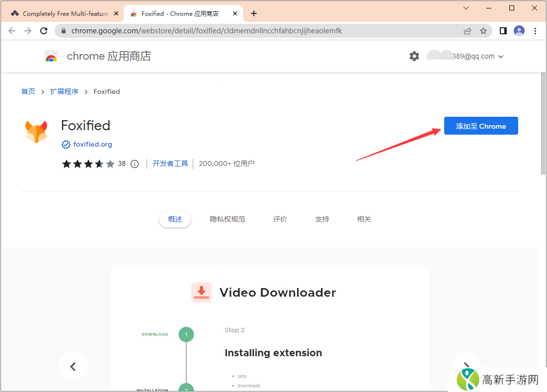Bookmark this page via the star icon

[483, 30]
